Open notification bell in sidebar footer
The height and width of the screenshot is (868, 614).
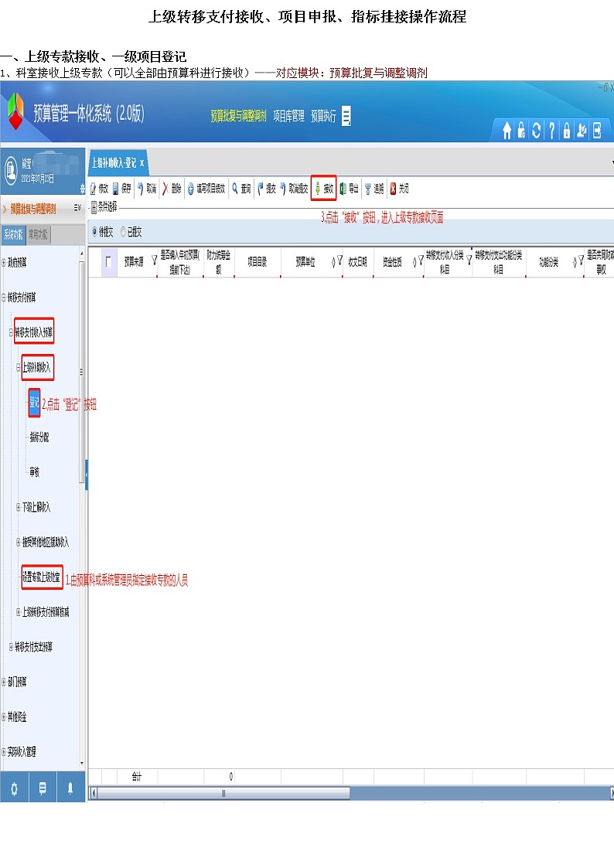70,788
